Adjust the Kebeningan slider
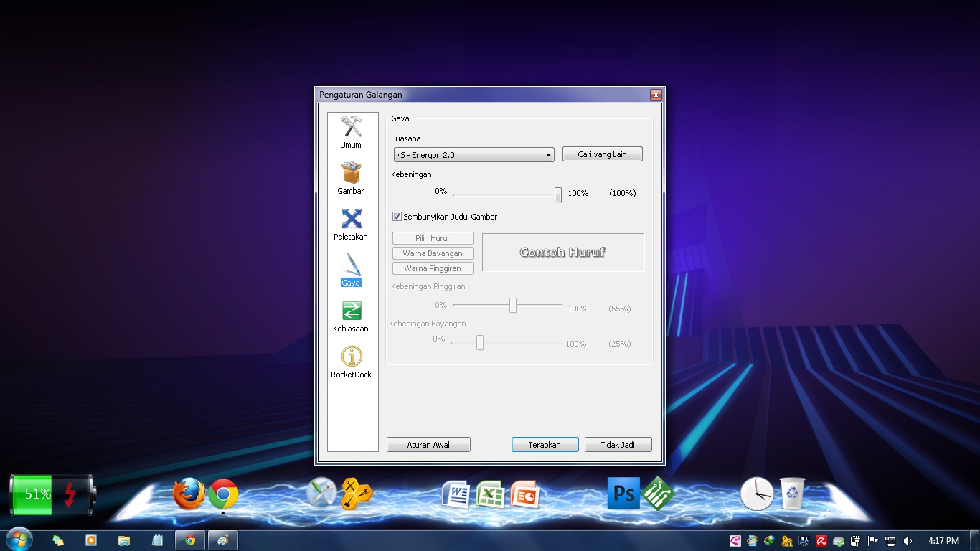The image size is (980, 551). point(557,194)
